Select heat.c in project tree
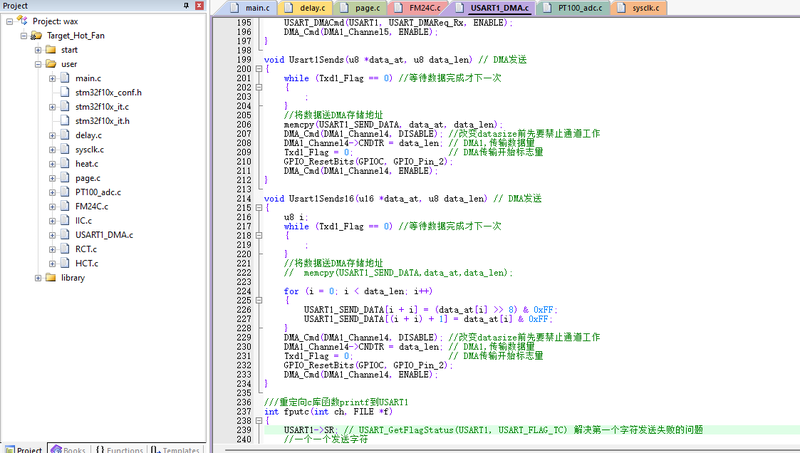 click(x=87, y=164)
